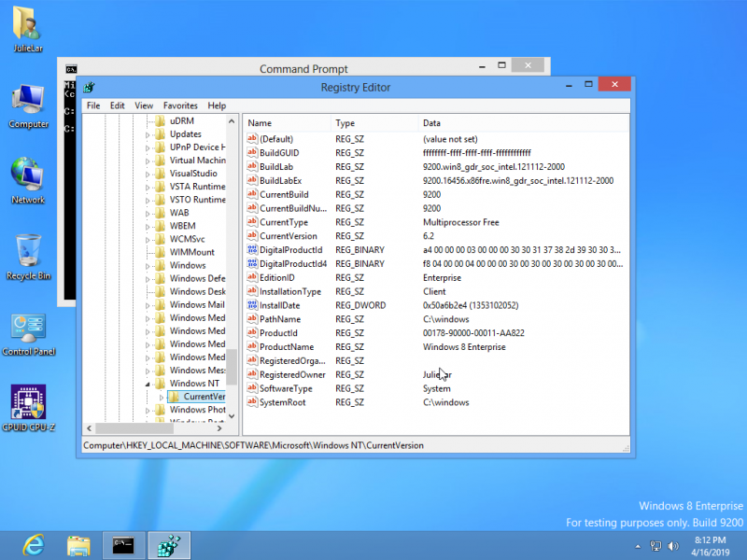Click the CurrentVersion folder icon in tree
The image size is (747, 560).
click(175, 396)
